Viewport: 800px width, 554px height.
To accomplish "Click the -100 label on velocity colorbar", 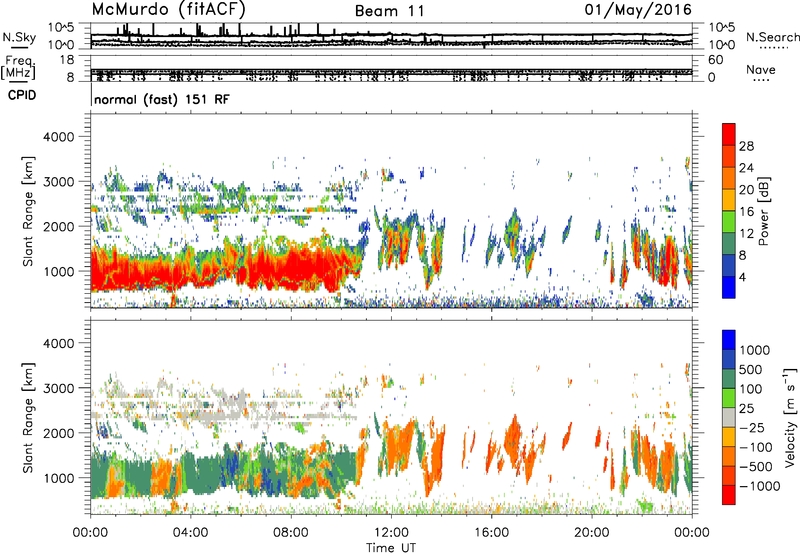I will (755, 447).
